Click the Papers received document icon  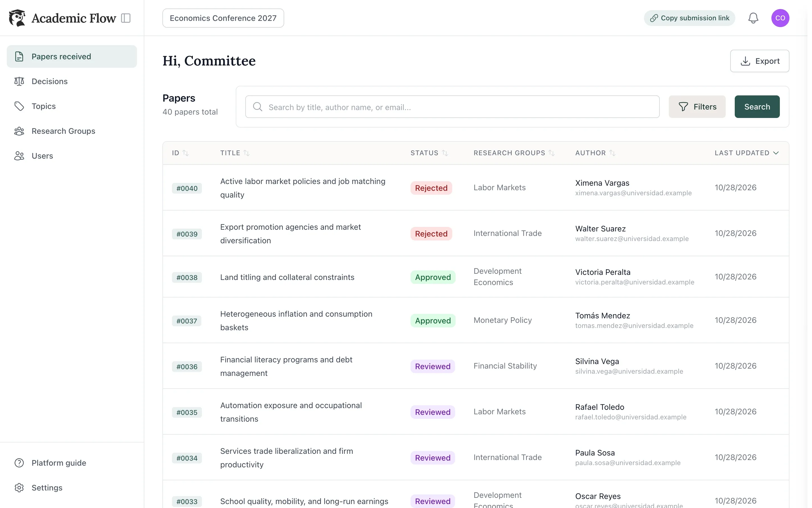(x=19, y=56)
